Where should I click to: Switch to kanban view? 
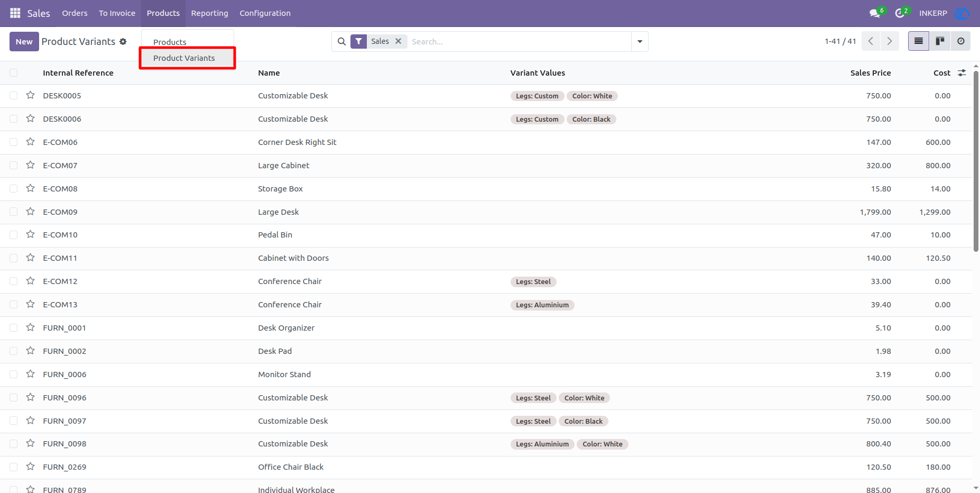pyautogui.click(x=940, y=41)
